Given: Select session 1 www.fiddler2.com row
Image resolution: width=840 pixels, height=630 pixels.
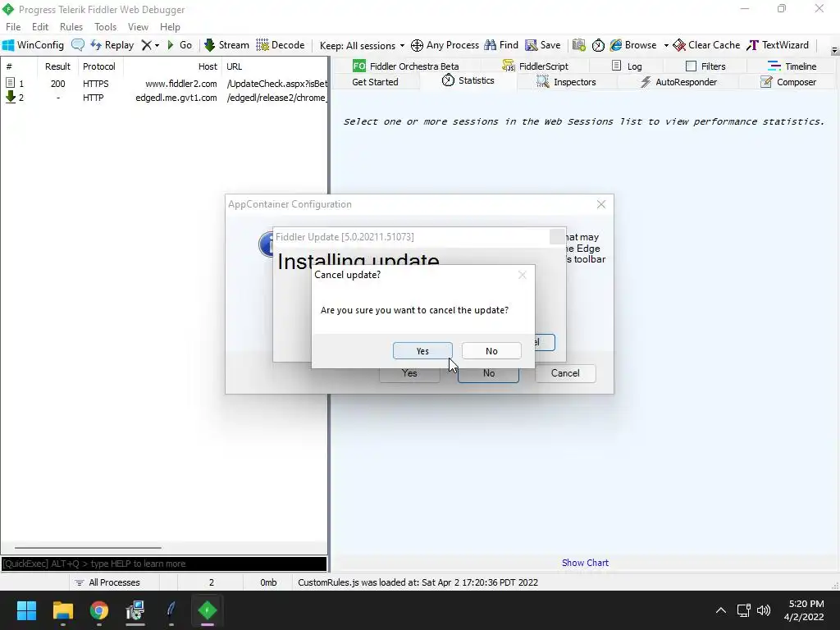Looking at the screenshot, I should [164, 84].
